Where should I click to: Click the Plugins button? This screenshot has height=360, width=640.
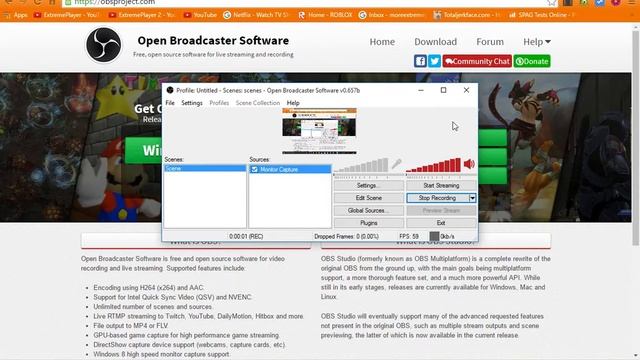coord(369,223)
